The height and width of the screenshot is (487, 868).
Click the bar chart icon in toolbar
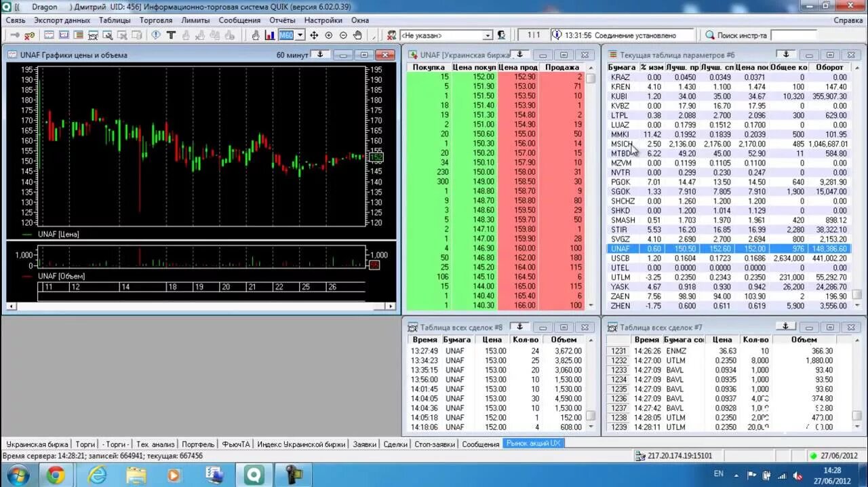269,35
